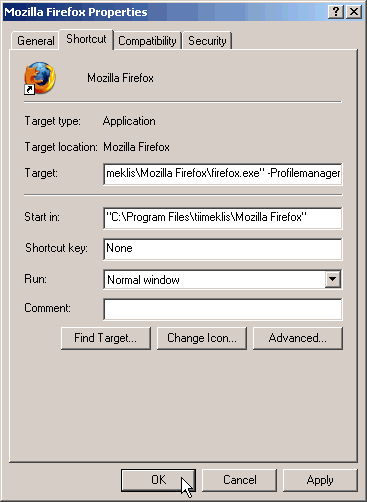Open the Advanced shortcut options
Viewport: 367px width, 502px height.
pos(298,338)
